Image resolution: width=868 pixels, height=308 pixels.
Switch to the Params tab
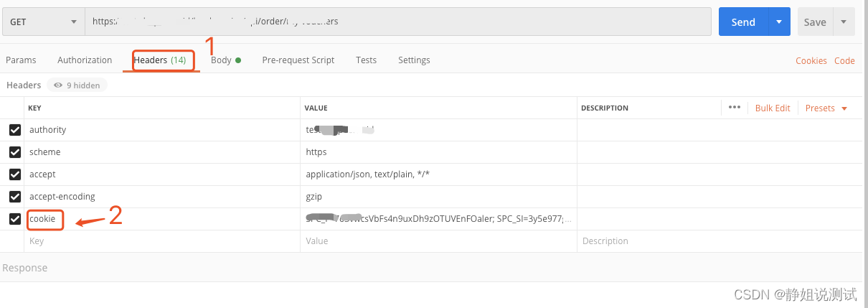[21, 60]
